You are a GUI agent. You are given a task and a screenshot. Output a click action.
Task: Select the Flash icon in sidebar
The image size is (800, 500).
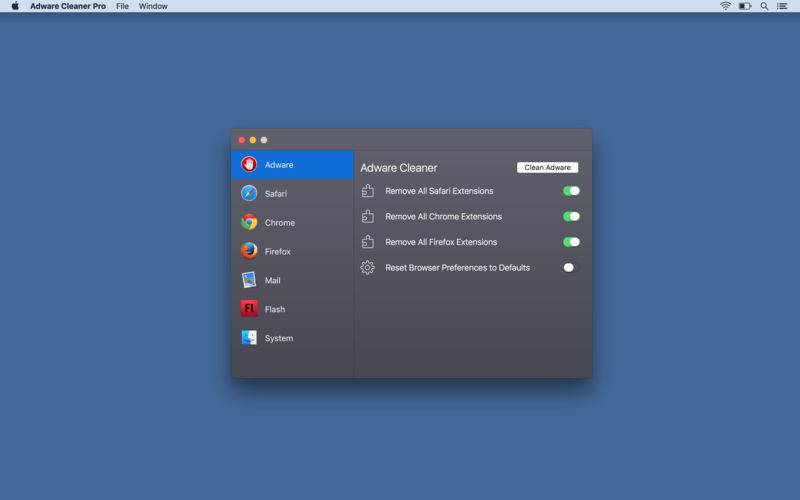tap(249, 309)
